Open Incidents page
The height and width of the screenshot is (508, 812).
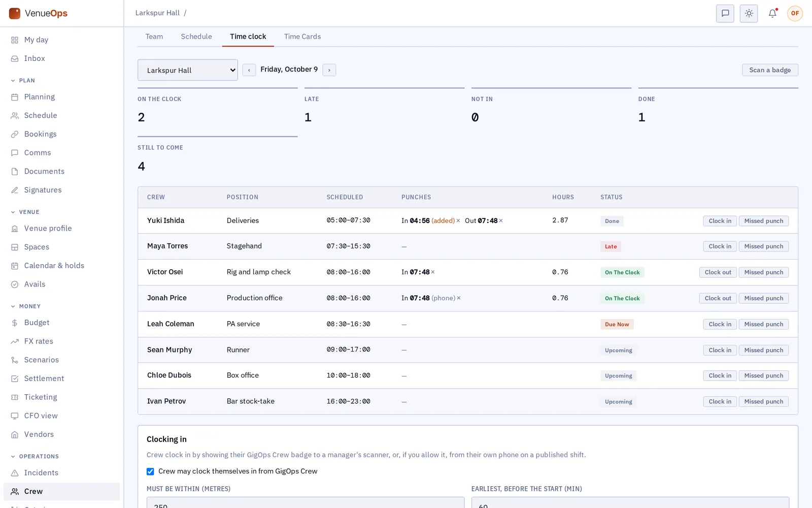pos(61,473)
